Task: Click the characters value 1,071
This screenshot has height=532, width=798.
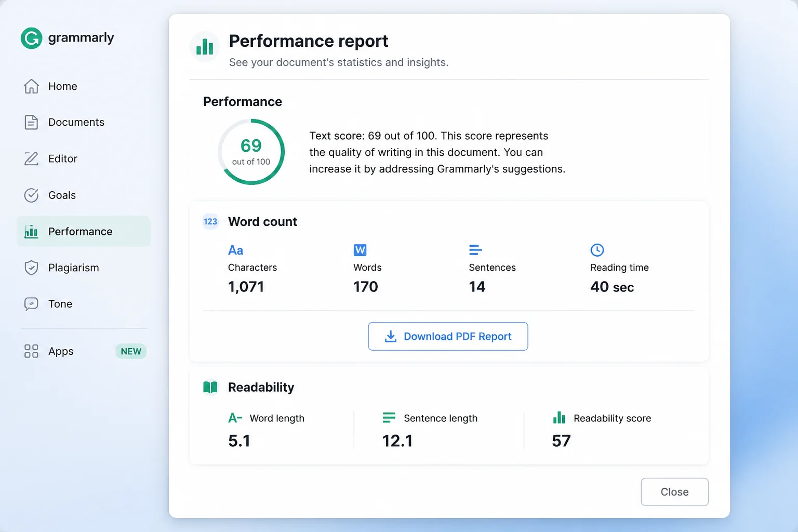Action: [x=246, y=287]
